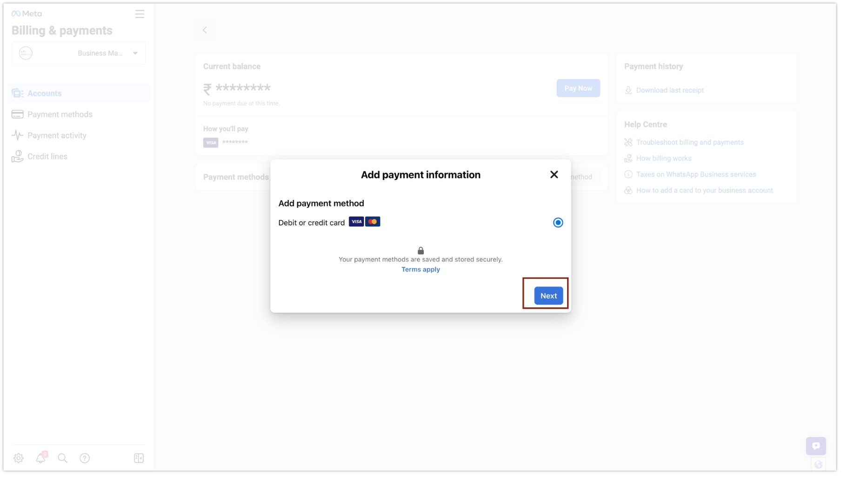Click the Pay Now button
Image resolution: width=868 pixels, height=502 pixels.
578,88
